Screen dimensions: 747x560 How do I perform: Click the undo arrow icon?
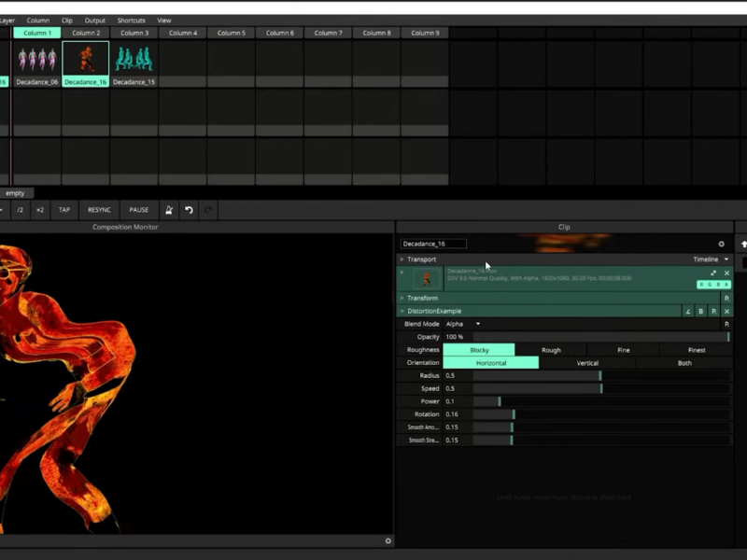click(189, 210)
